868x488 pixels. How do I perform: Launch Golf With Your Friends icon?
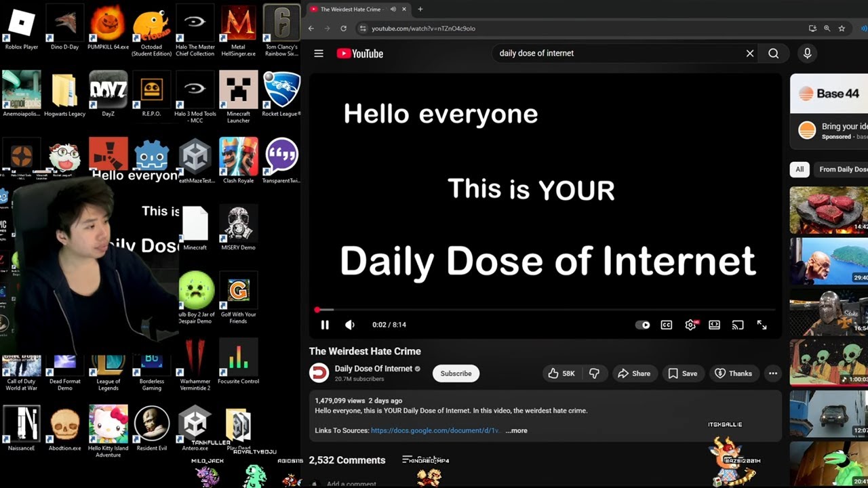coord(239,298)
